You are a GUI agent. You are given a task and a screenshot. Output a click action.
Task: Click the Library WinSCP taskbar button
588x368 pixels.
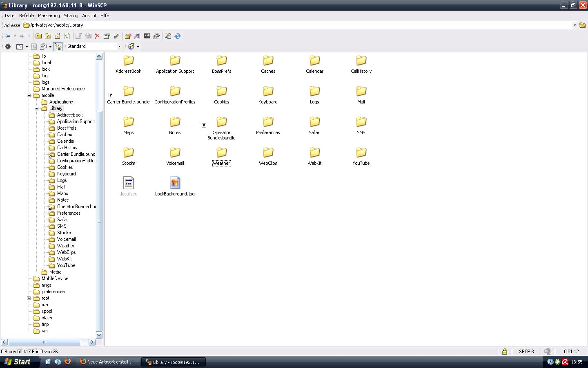pyautogui.click(x=174, y=362)
